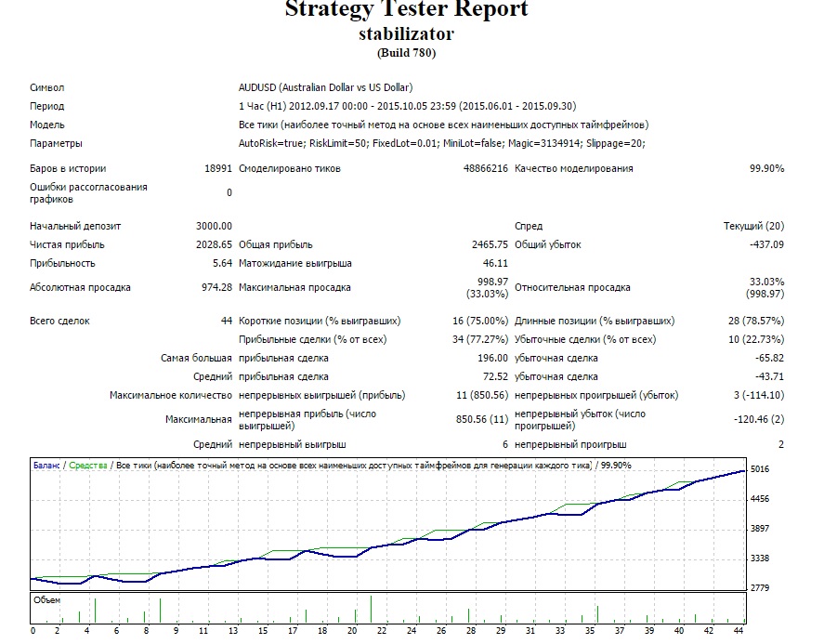The height and width of the screenshot is (644, 824).
Task: Click the Относительная просадка label
Action: [x=572, y=287]
